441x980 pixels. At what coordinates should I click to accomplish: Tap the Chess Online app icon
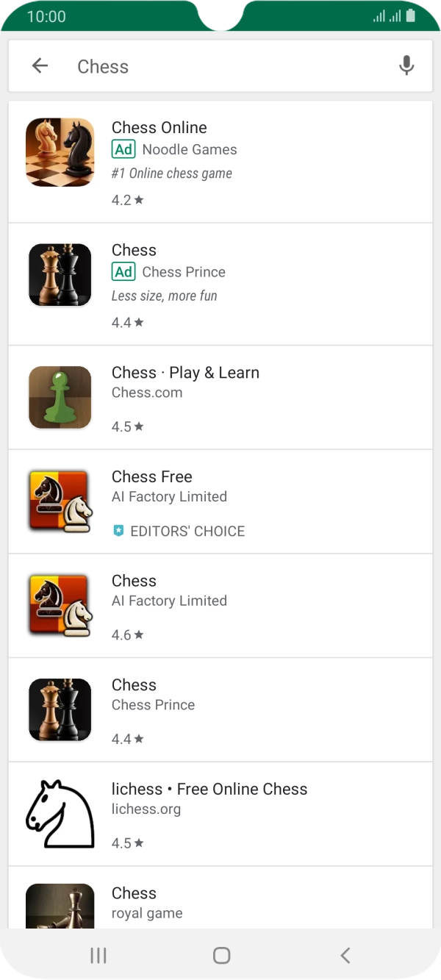click(60, 152)
